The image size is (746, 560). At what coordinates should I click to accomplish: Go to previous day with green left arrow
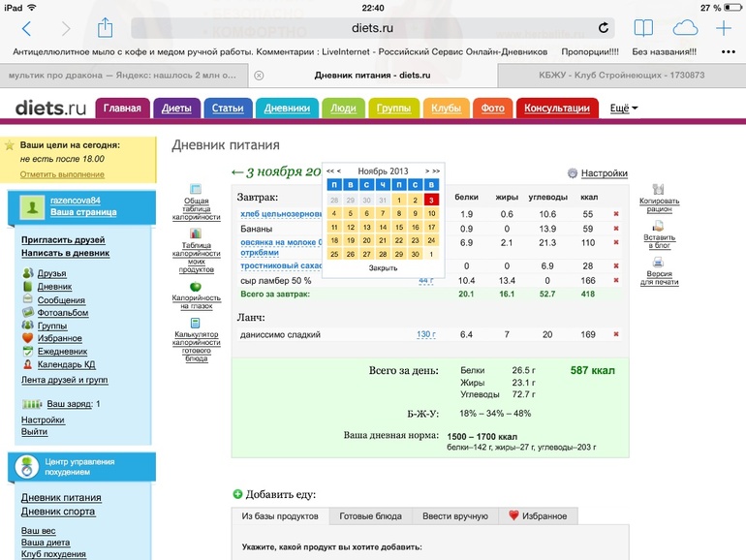point(237,171)
